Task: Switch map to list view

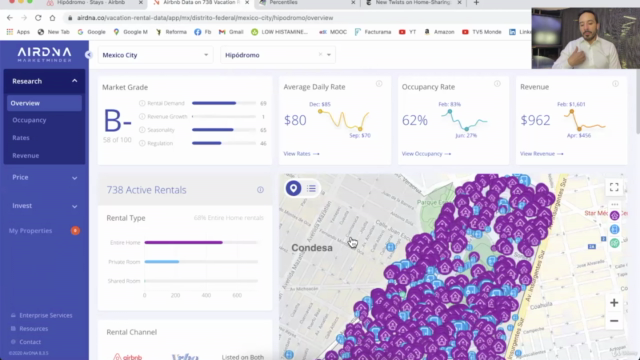Action: [x=311, y=188]
